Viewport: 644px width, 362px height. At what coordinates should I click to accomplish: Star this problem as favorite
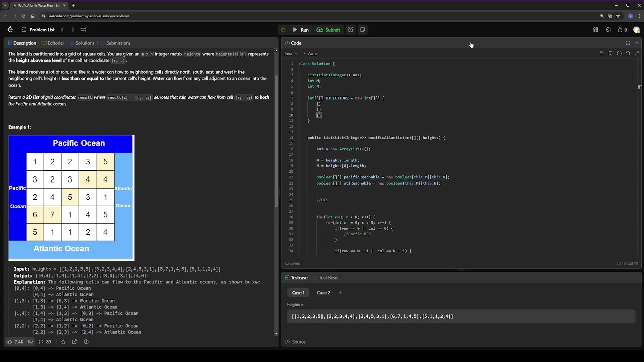click(x=63, y=342)
